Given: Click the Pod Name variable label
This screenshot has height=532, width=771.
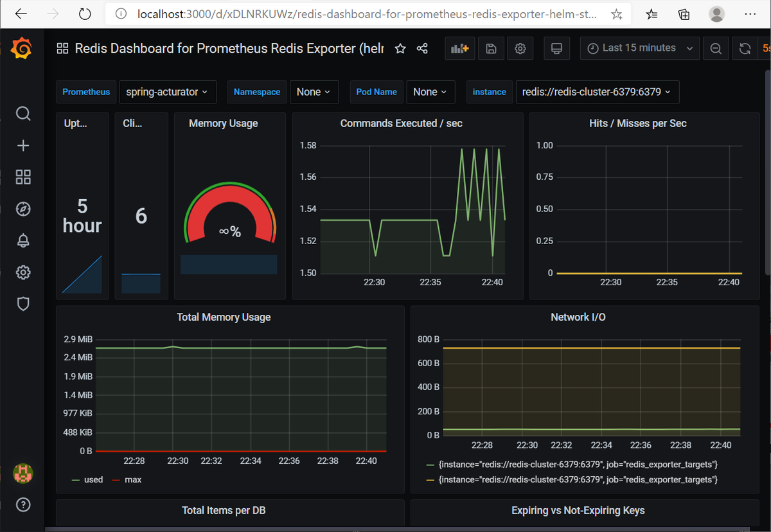Looking at the screenshot, I should tap(377, 92).
